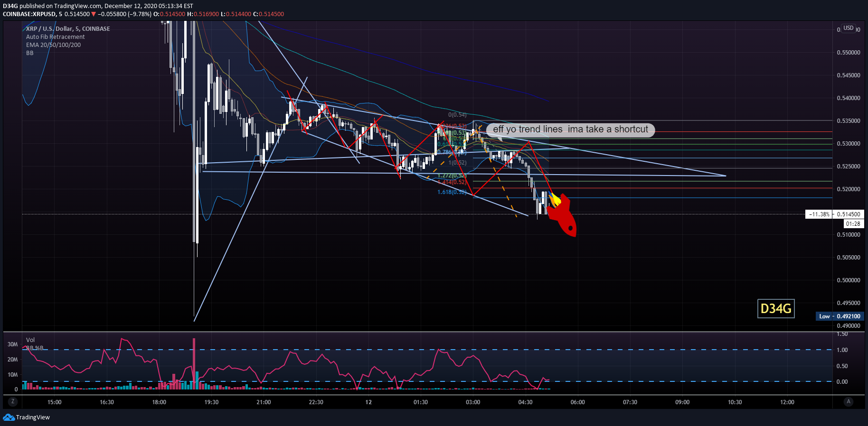Open the USD currency selector
The width and height of the screenshot is (868, 426).
click(x=849, y=28)
